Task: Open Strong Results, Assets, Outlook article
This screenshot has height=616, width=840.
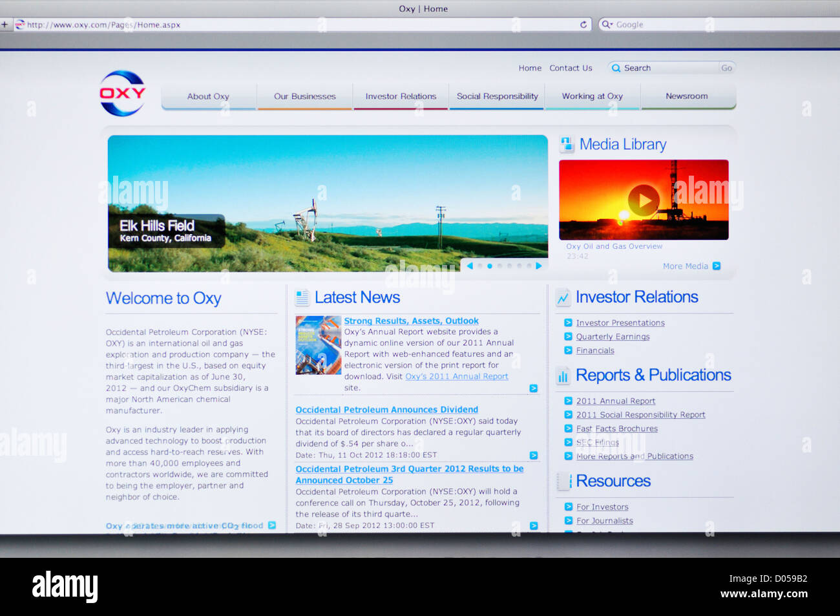Action: [411, 321]
